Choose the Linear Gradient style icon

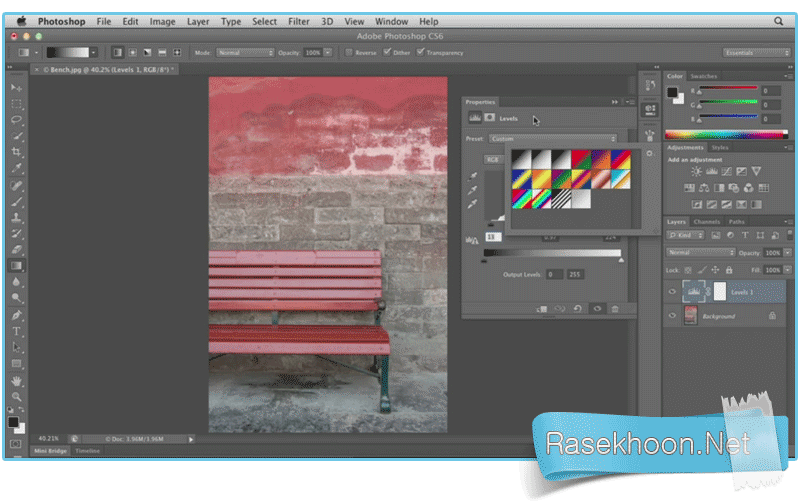click(118, 53)
